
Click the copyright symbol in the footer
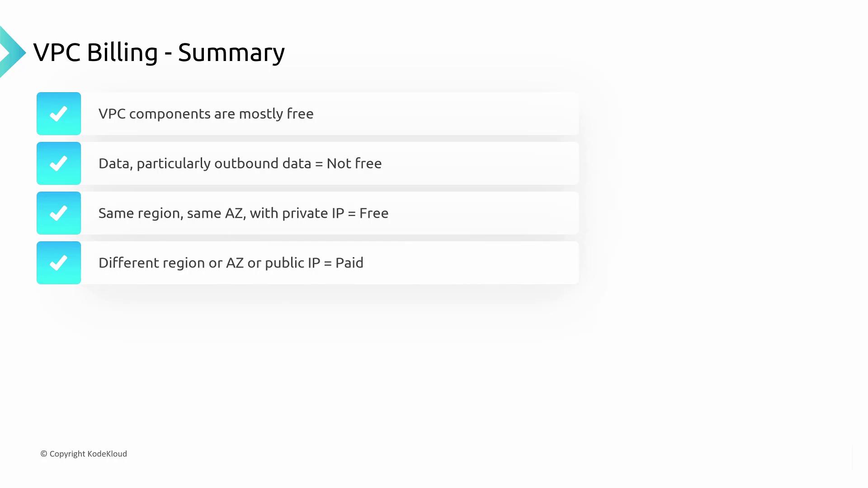44,454
